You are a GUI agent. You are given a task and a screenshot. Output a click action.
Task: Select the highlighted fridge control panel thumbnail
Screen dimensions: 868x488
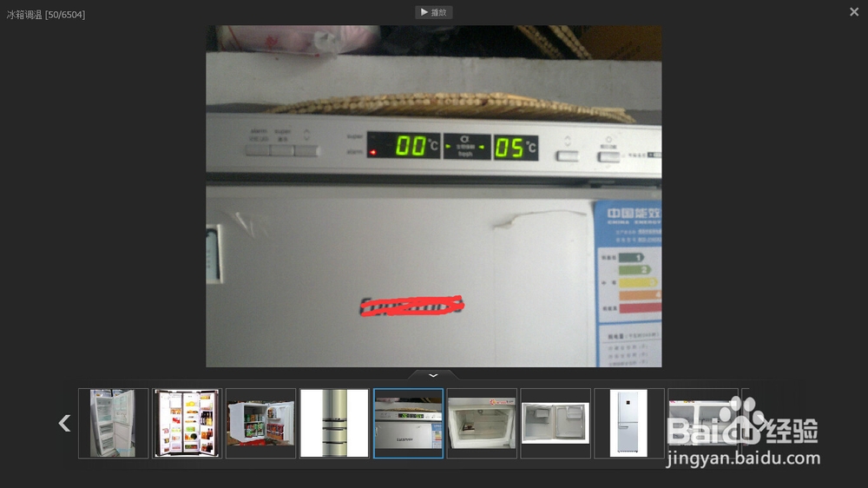click(x=408, y=423)
